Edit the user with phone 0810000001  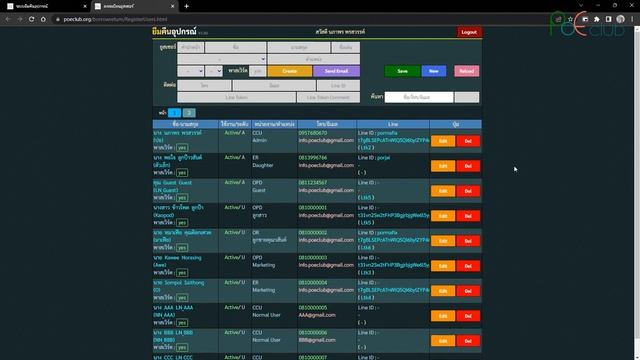tap(443, 216)
